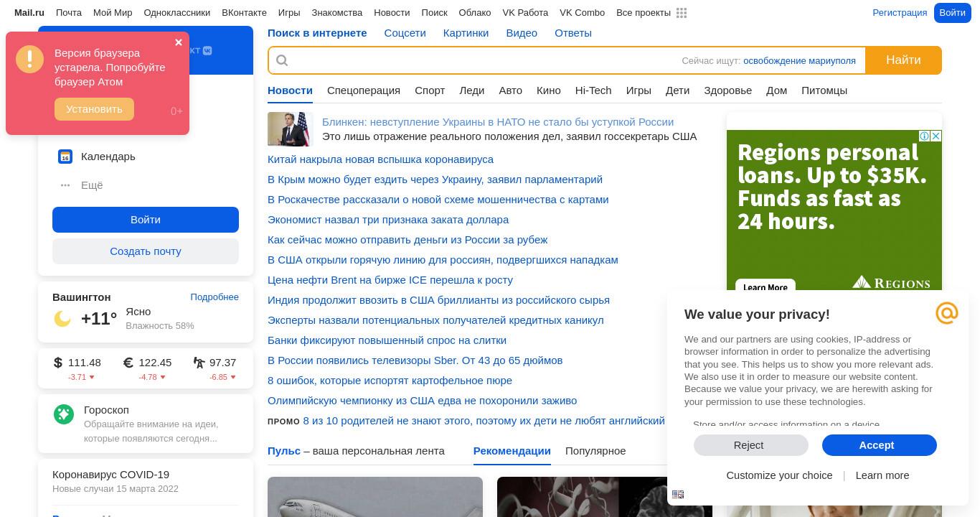Accept cookies in privacy dialog
The height and width of the screenshot is (517, 980).
880,445
